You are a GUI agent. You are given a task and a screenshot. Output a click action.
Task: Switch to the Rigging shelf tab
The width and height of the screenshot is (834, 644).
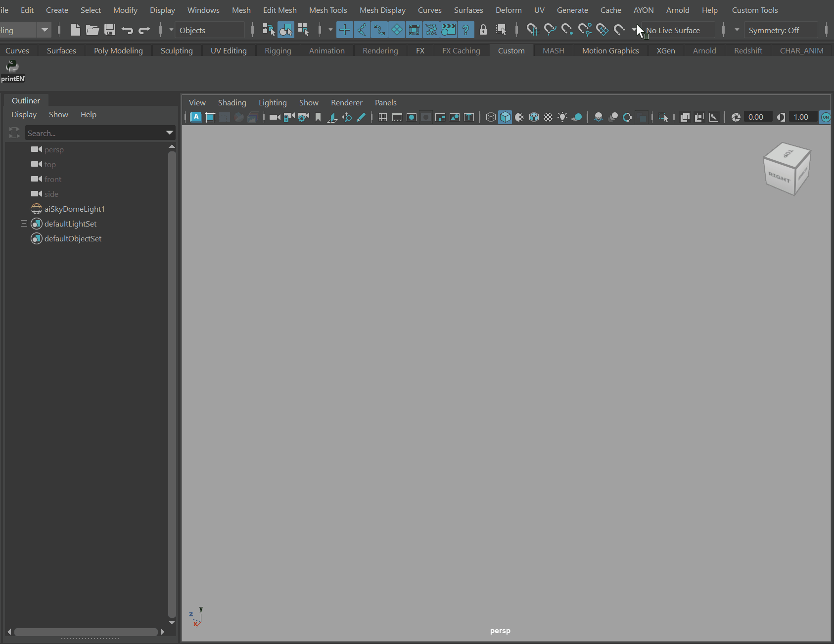click(278, 50)
